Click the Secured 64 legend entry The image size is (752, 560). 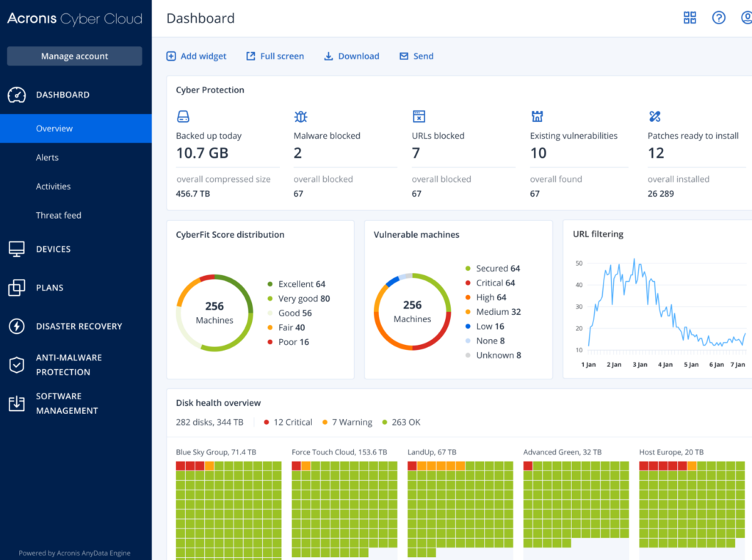[493, 269]
